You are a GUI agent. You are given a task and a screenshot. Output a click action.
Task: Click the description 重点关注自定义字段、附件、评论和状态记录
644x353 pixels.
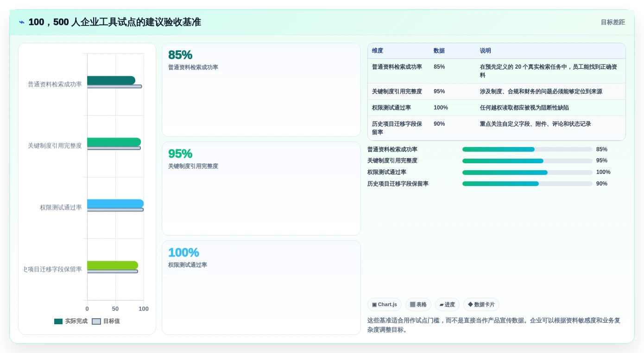coord(536,124)
